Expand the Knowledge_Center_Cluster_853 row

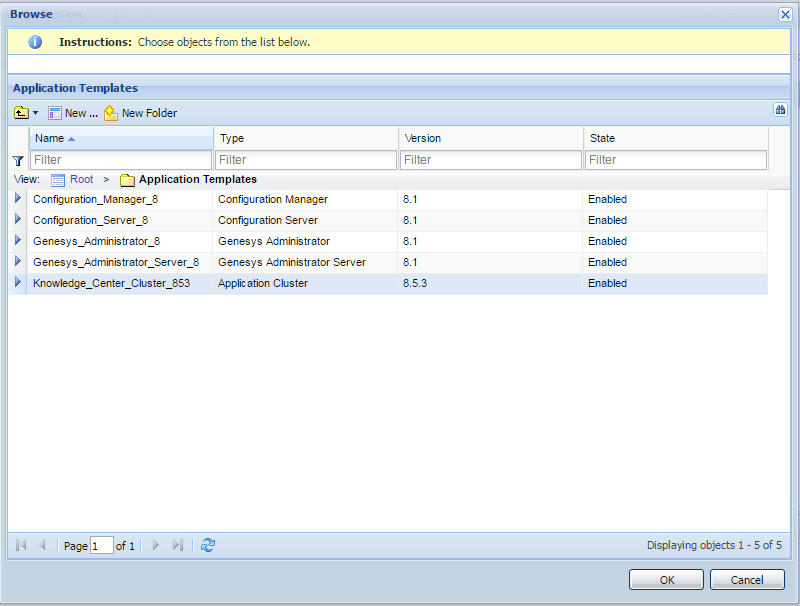17,283
